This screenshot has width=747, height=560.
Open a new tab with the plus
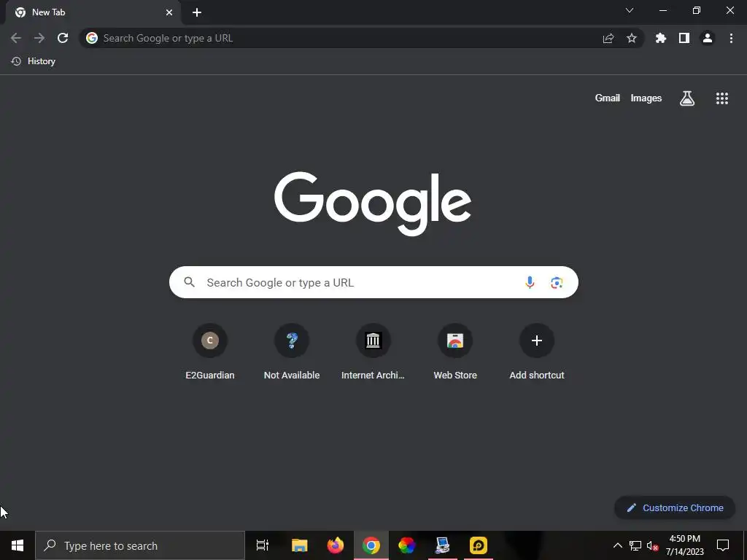coord(197,13)
